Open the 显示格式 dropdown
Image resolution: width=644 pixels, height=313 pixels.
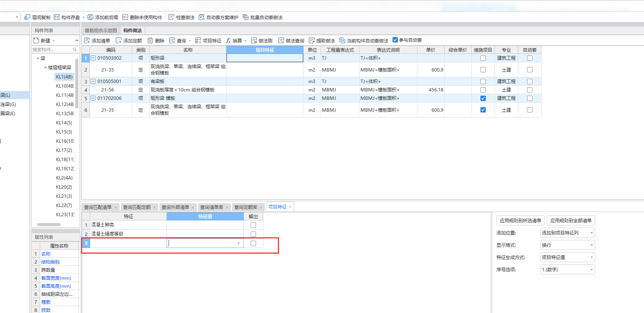568,245
